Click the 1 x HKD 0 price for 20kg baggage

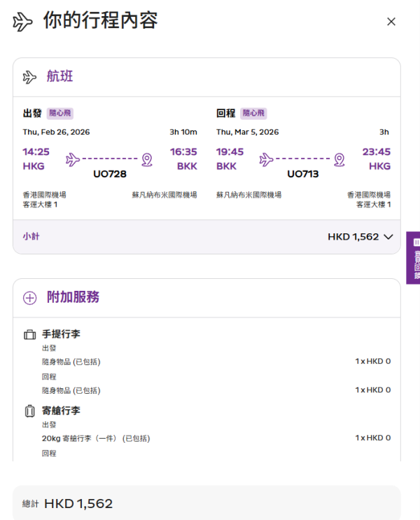[373, 438]
